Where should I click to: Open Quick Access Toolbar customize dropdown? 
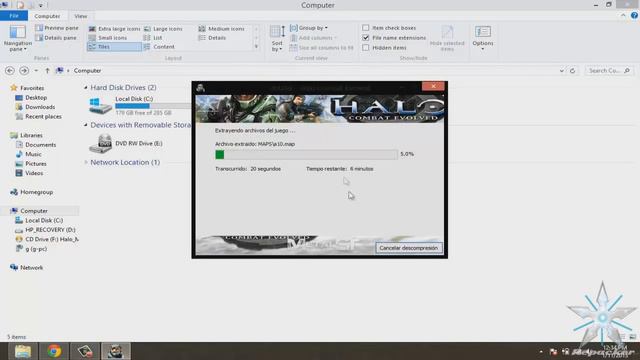coord(40,5)
